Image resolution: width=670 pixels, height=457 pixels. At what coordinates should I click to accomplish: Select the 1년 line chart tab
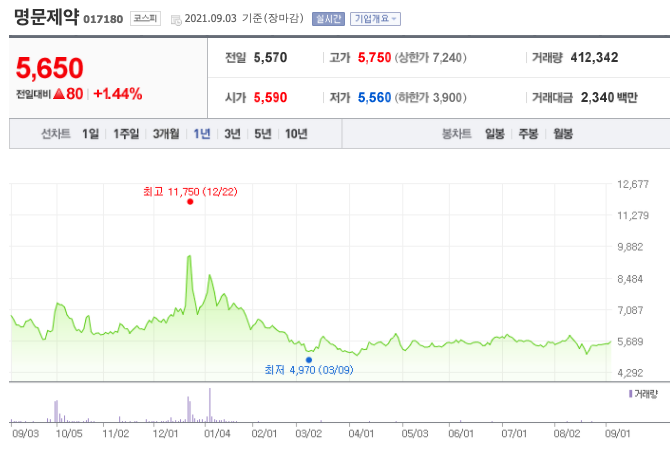pyautogui.click(x=202, y=134)
